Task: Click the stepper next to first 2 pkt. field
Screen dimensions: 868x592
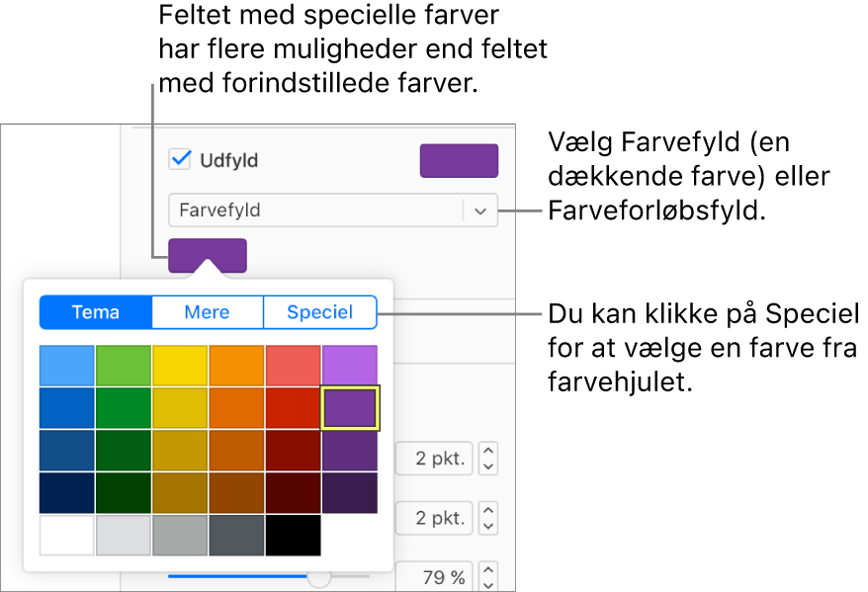Action: pyautogui.click(x=488, y=459)
